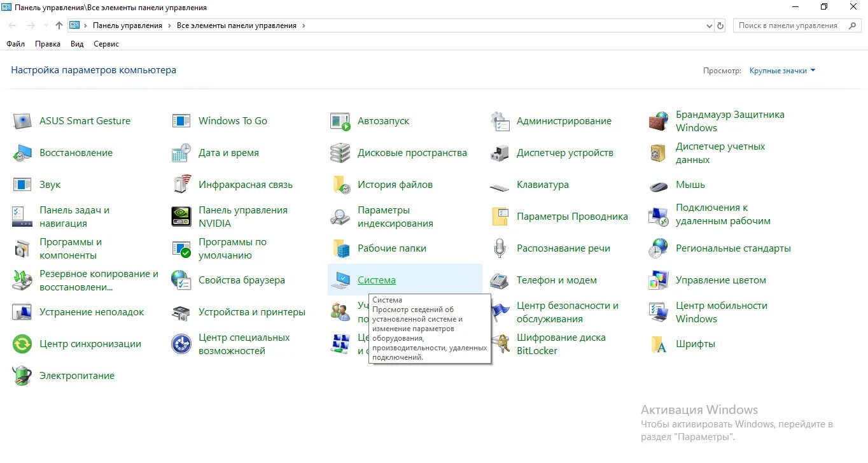This screenshot has width=868, height=463.
Task: Open the Устранение неполадок icon
Action: pyautogui.click(x=22, y=312)
